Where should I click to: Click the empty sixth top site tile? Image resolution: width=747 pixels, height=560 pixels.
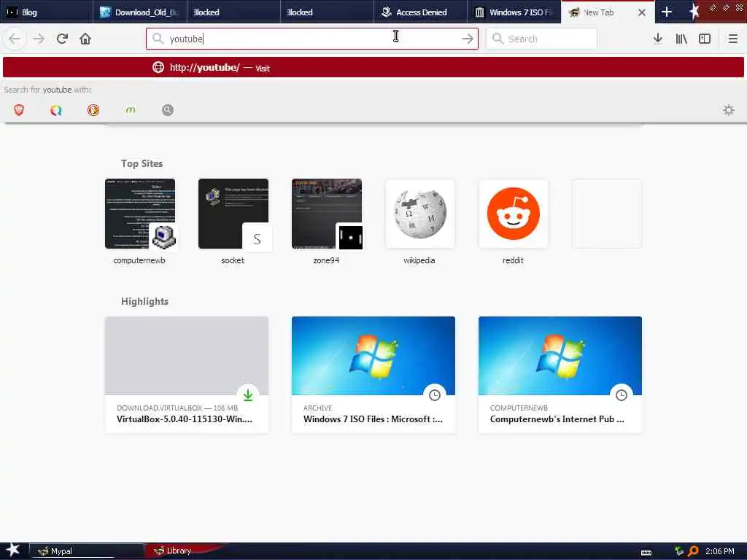(x=606, y=214)
